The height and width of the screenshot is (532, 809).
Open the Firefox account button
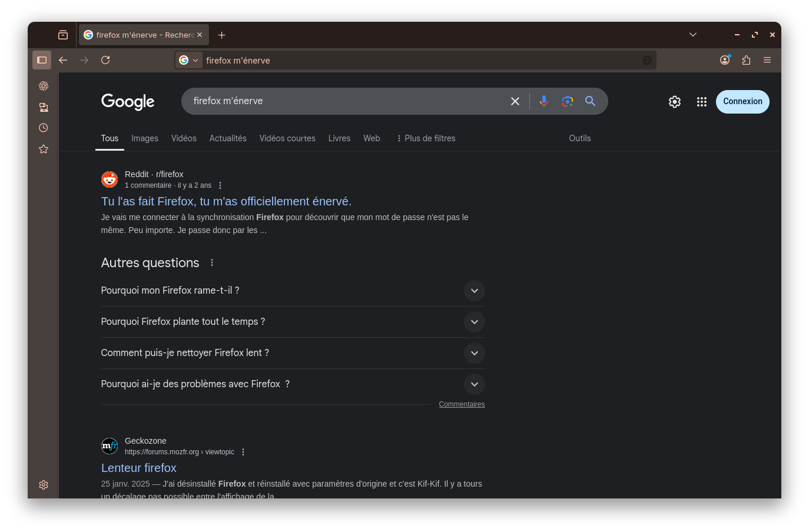[725, 60]
